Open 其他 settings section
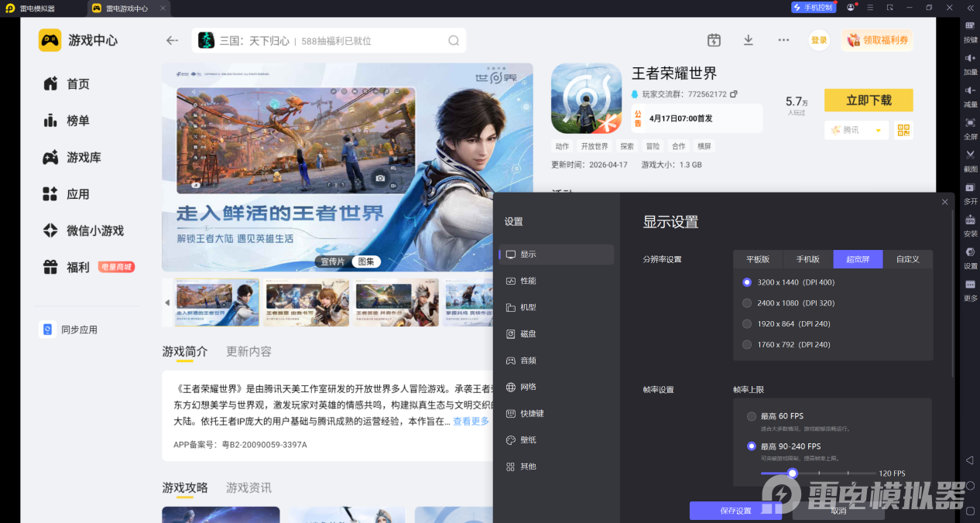The image size is (980, 523). tap(557, 467)
